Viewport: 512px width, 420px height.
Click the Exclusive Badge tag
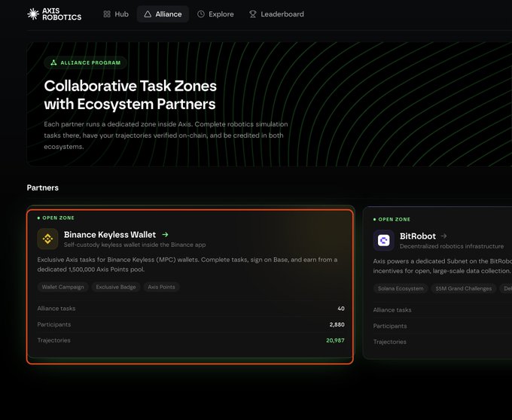[x=116, y=287]
